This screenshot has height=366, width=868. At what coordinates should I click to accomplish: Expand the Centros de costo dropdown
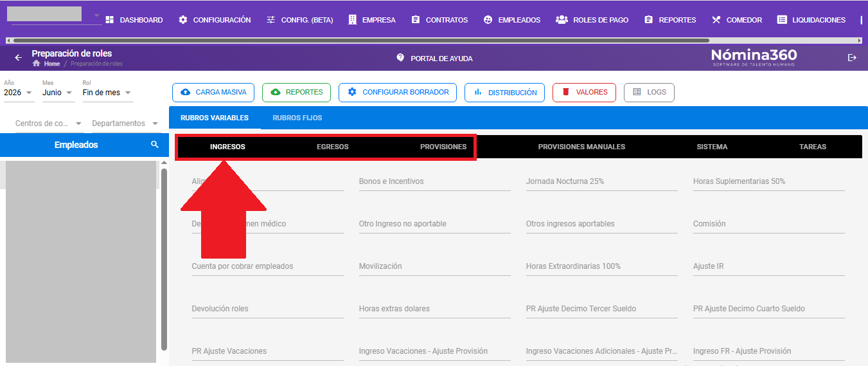(x=49, y=124)
